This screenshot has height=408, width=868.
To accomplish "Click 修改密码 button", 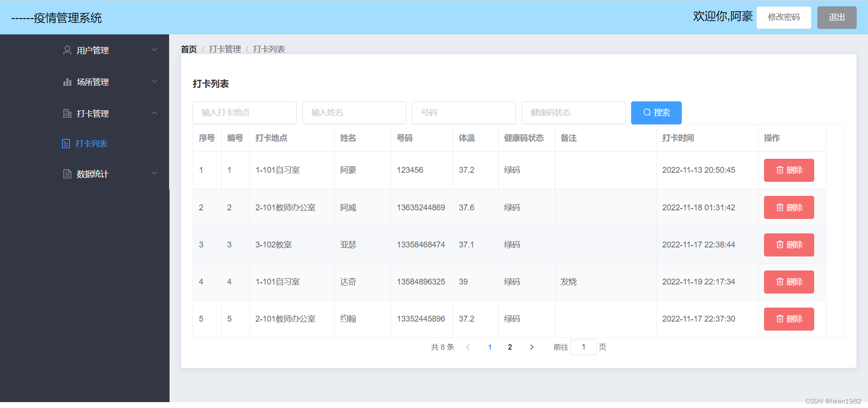I will (783, 17).
